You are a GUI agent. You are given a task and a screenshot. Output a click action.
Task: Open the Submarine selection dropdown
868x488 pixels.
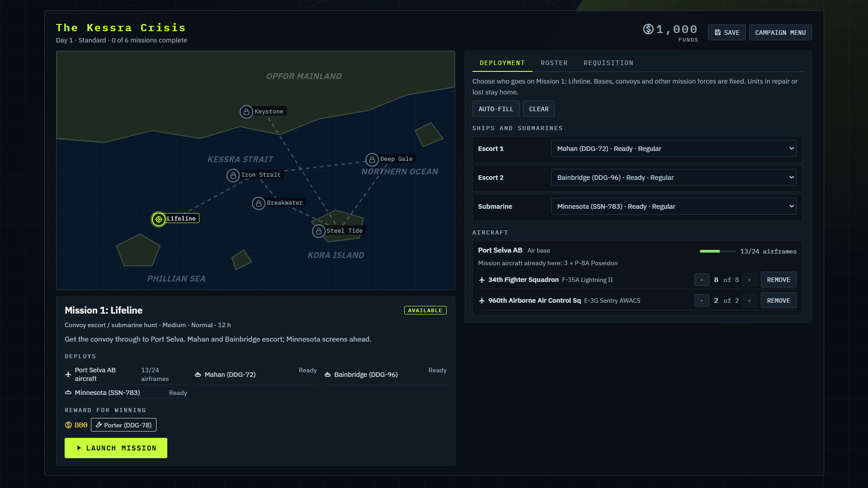[x=674, y=206]
